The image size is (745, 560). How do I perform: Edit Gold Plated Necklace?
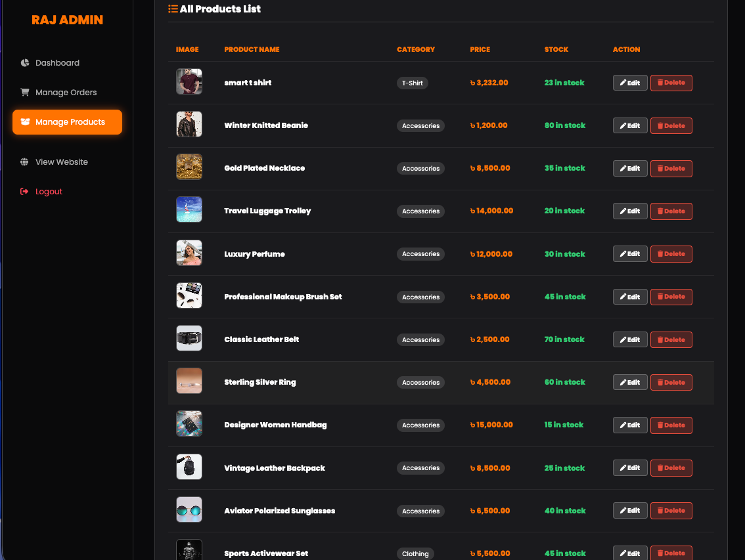[630, 168]
